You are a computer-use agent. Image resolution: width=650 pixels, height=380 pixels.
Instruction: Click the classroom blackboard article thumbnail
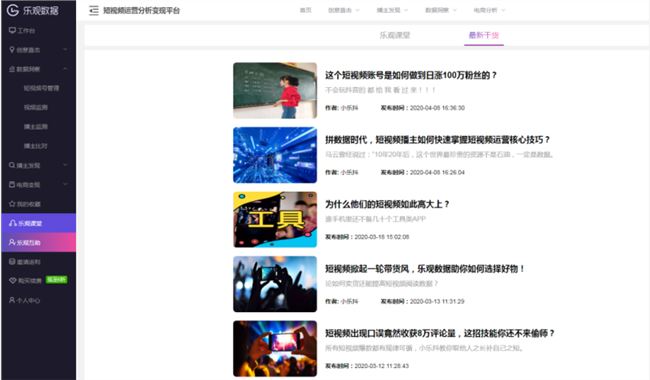275,90
